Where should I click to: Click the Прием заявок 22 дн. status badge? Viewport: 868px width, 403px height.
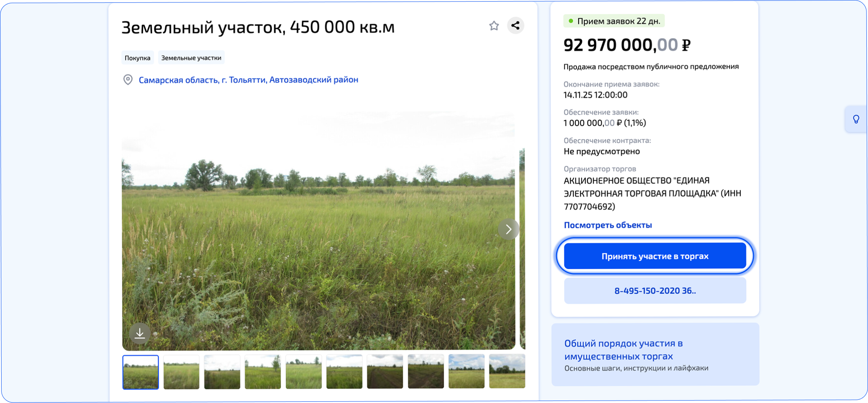[x=614, y=21]
